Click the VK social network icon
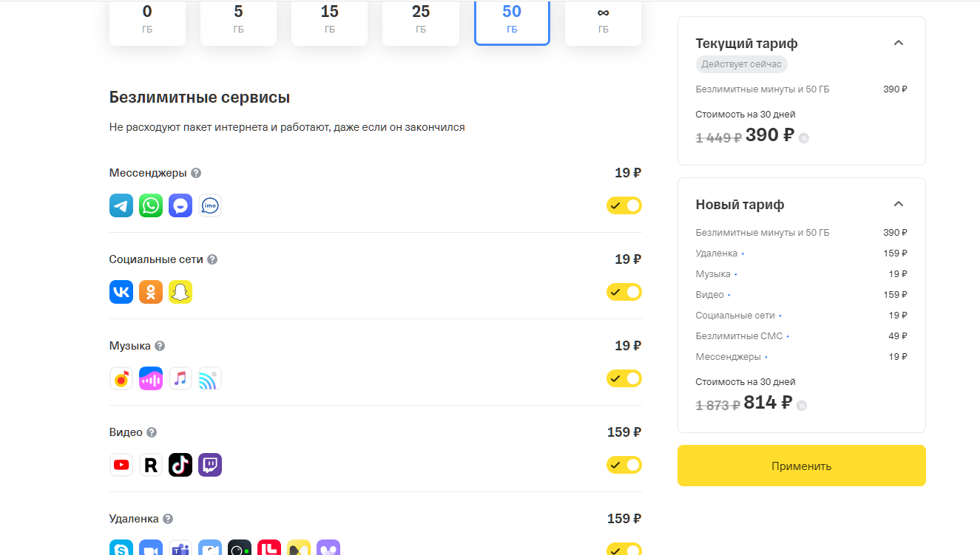The image size is (980, 555). (121, 292)
